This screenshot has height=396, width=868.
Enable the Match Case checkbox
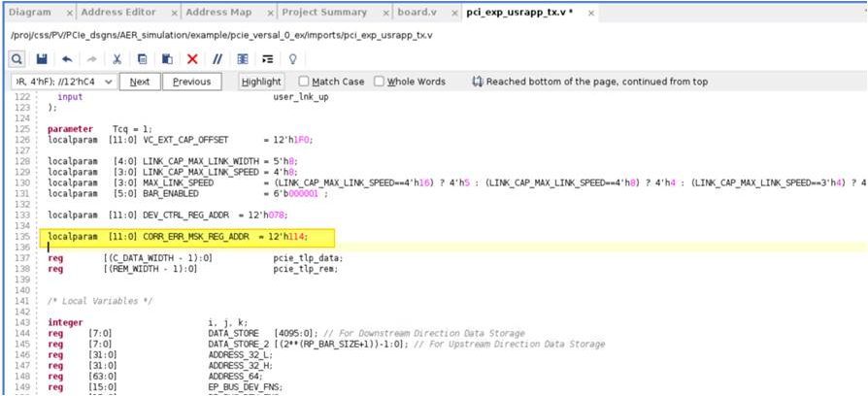[x=304, y=82]
